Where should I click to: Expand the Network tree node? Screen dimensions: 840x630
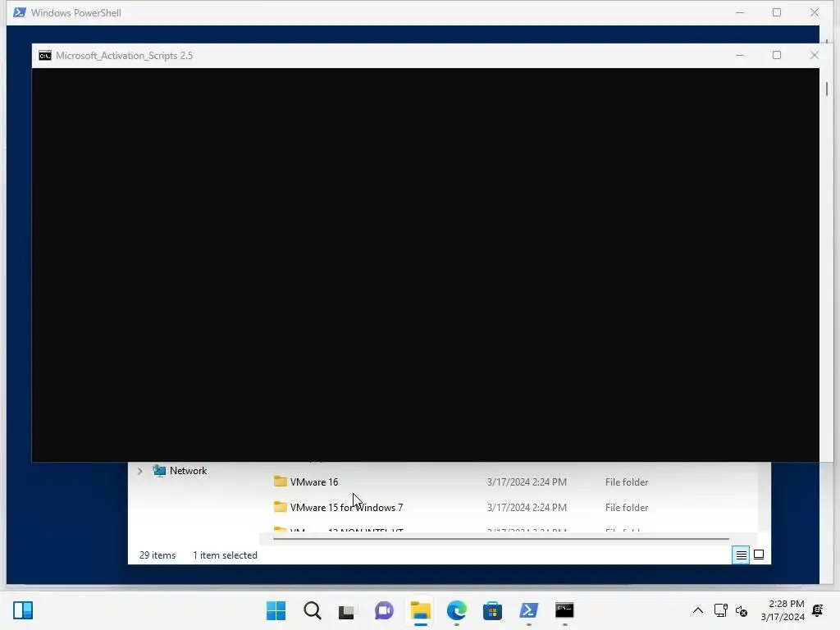[x=139, y=471]
